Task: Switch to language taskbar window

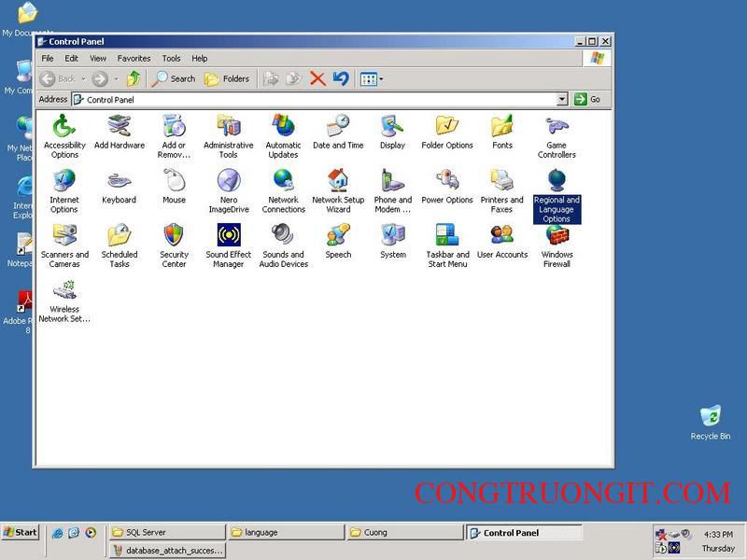Action: point(286,532)
